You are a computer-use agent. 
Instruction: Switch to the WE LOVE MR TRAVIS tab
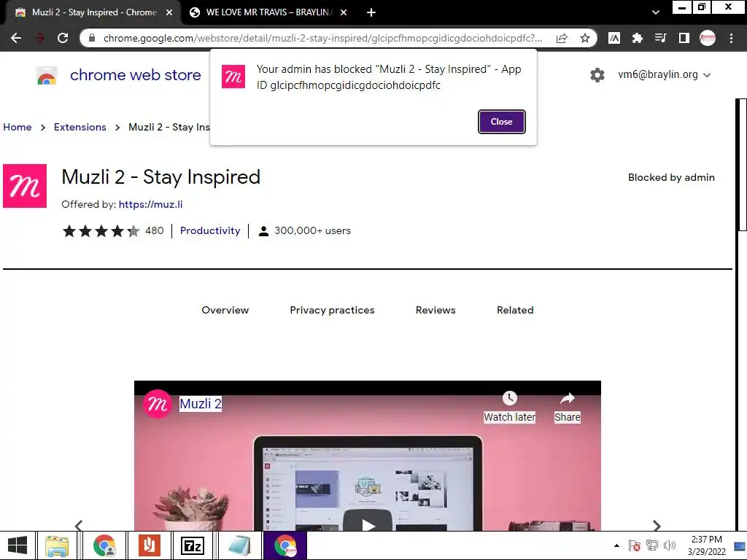tap(269, 12)
